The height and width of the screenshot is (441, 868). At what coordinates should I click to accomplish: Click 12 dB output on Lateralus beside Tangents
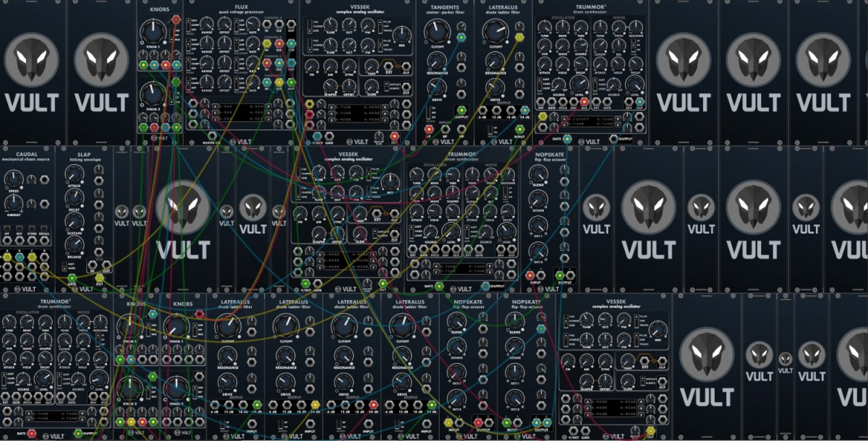click(497, 110)
